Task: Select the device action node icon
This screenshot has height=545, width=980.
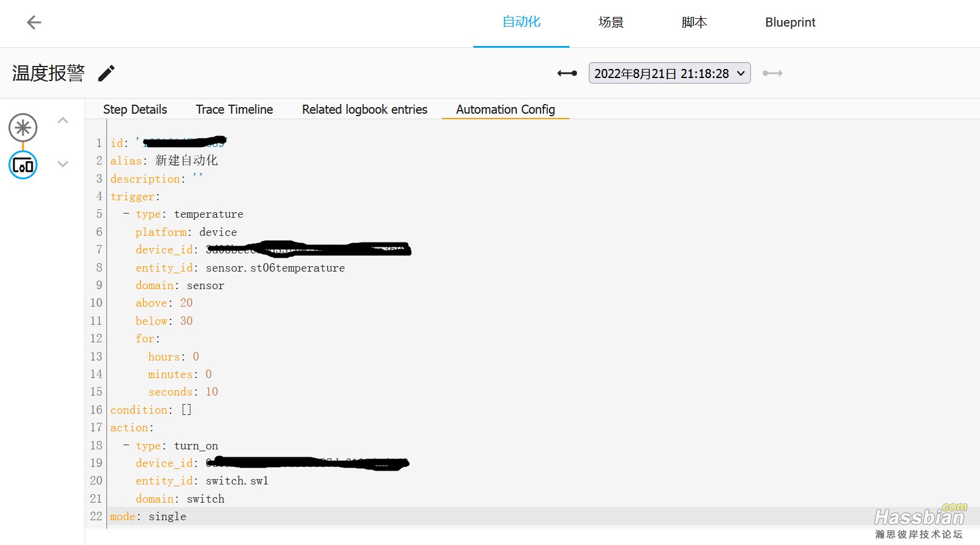Action: click(x=23, y=165)
